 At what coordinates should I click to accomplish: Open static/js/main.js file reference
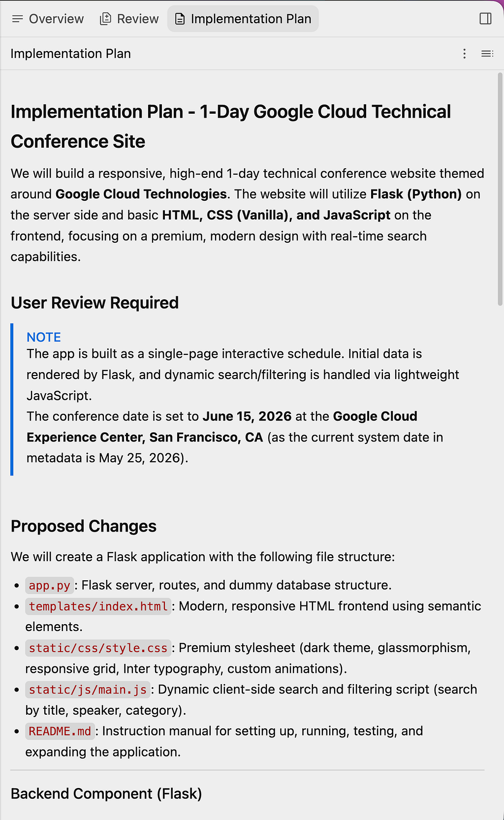88,690
